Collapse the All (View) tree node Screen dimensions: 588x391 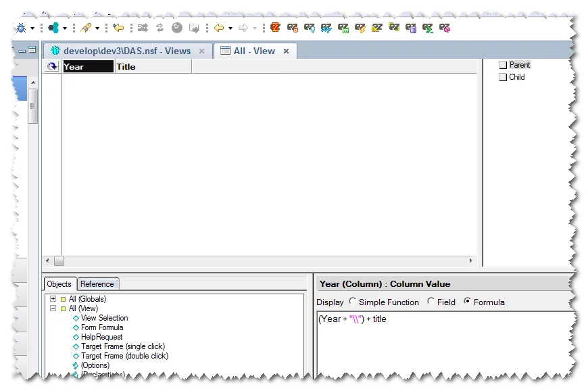53,308
